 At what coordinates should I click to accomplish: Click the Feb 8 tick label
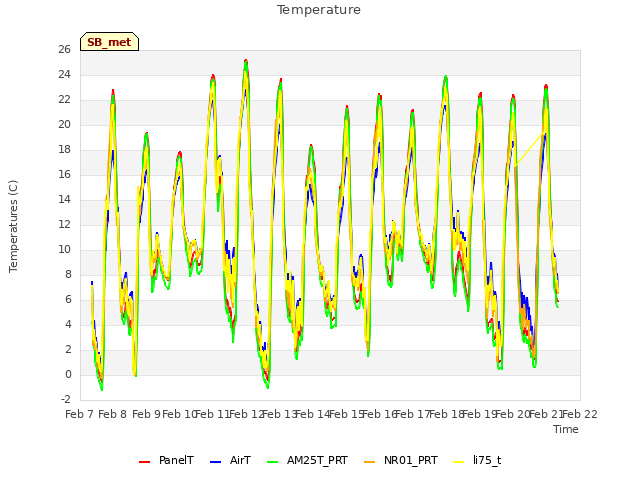click(x=113, y=414)
